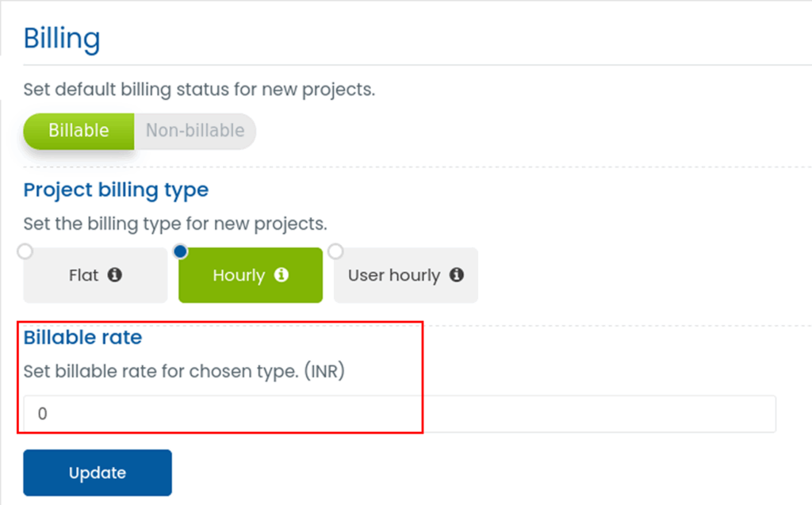Image resolution: width=812 pixels, height=505 pixels.
Task: Click the default billing status description text
Action: (199, 90)
